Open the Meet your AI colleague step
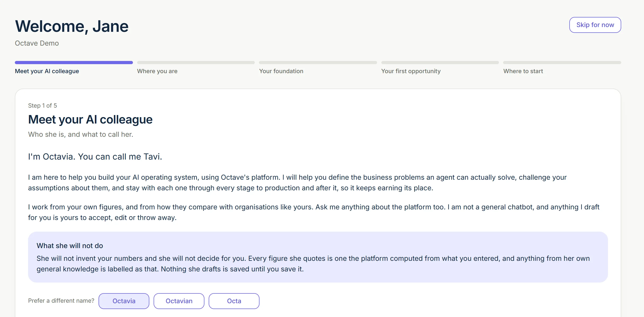This screenshot has height=317, width=644. pyautogui.click(x=47, y=71)
